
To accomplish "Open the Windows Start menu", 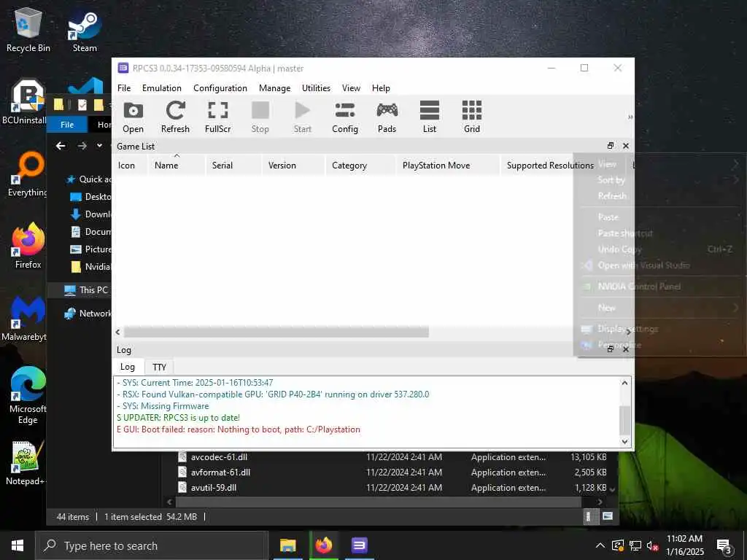I will coord(18,545).
